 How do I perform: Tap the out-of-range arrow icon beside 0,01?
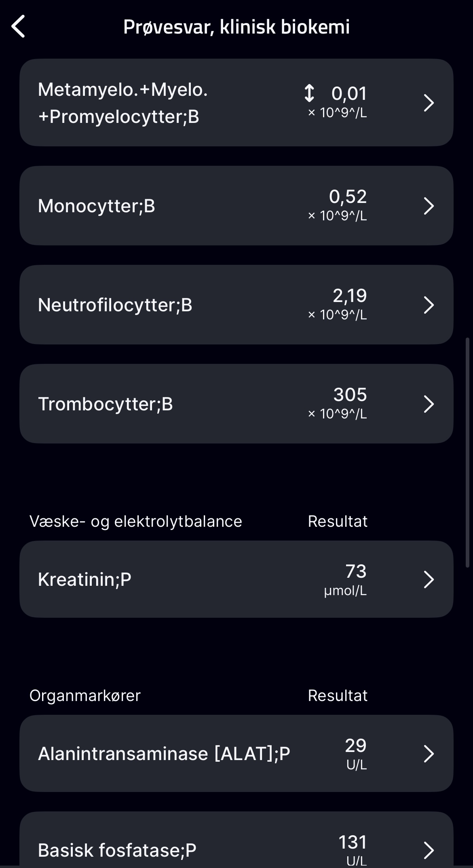click(309, 93)
